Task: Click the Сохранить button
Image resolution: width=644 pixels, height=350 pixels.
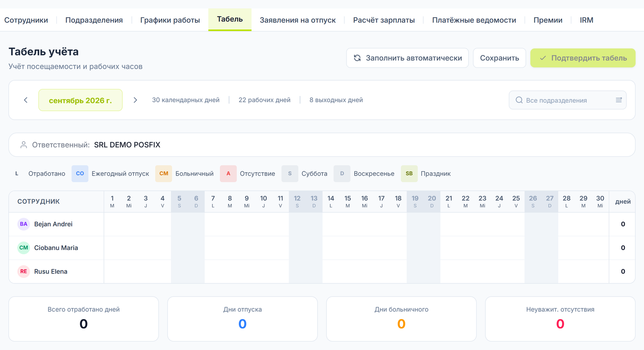Action: (x=499, y=58)
